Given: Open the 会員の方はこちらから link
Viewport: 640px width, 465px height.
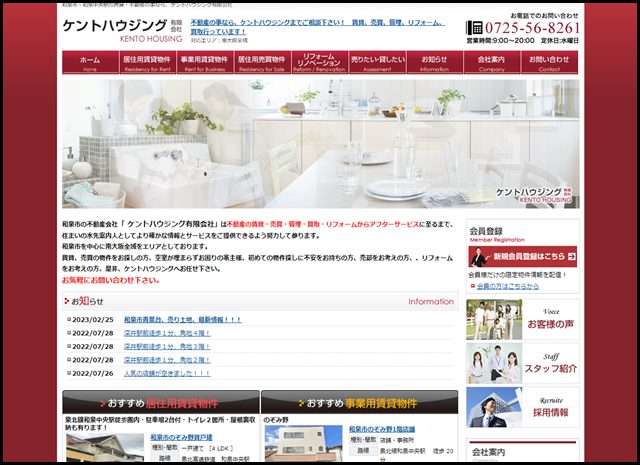Looking at the screenshot, I should coord(507,286).
